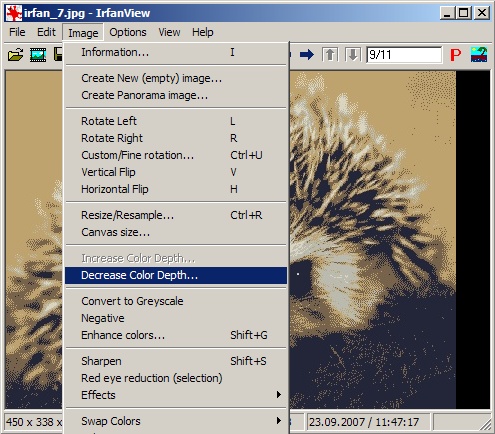Apply Vertical Flip
This screenshot has width=495, height=434.
(176, 172)
